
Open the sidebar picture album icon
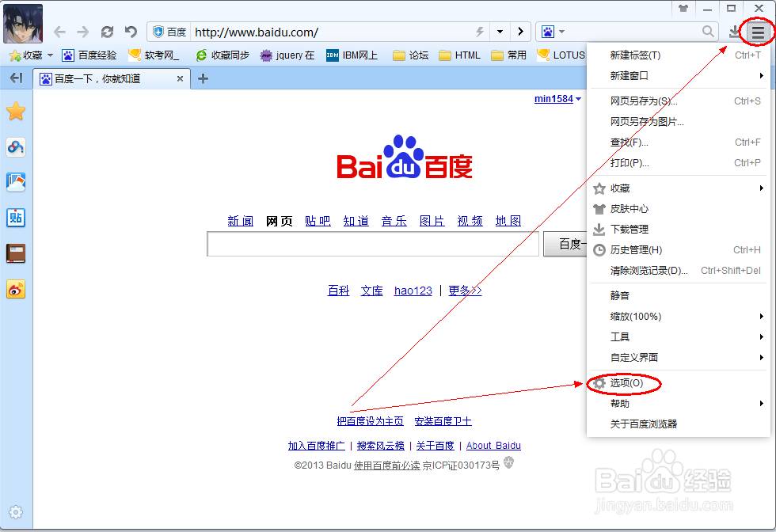(x=16, y=183)
